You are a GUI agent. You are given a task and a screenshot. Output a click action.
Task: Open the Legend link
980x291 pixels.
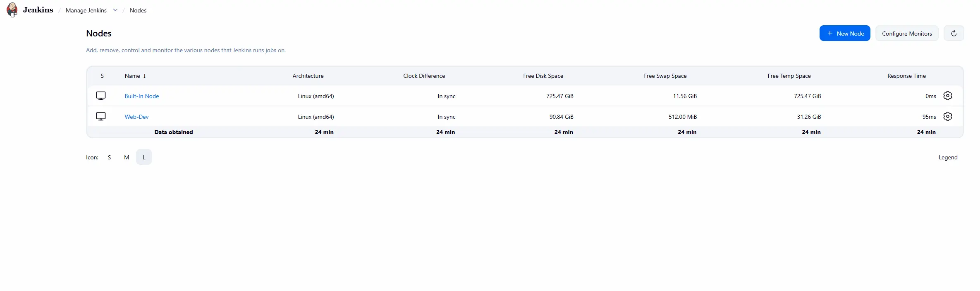pyautogui.click(x=948, y=157)
